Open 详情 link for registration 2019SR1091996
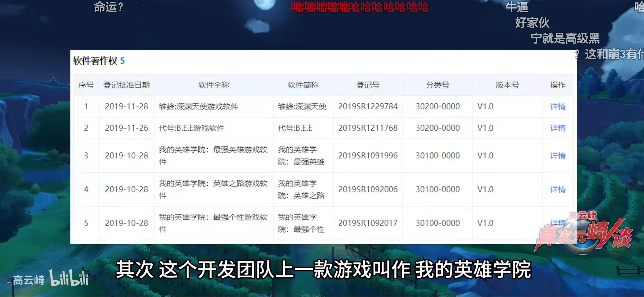644x297 pixels. (x=558, y=156)
